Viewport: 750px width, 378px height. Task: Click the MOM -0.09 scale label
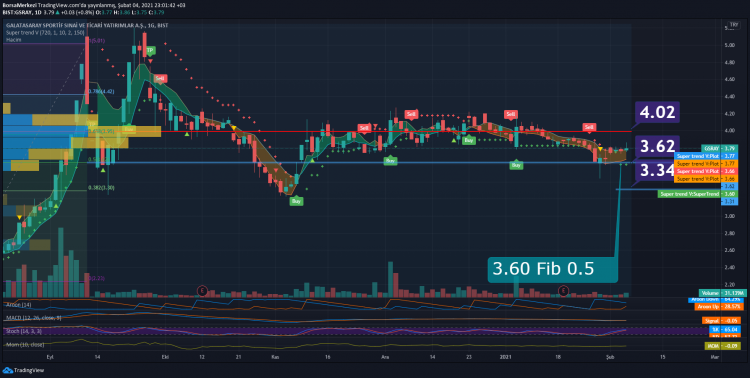point(724,345)
